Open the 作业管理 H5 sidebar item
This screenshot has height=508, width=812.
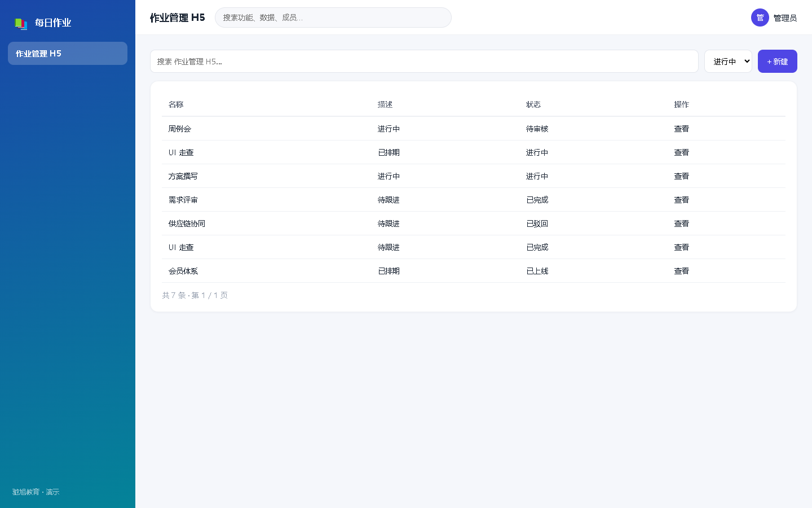(68, 53)
